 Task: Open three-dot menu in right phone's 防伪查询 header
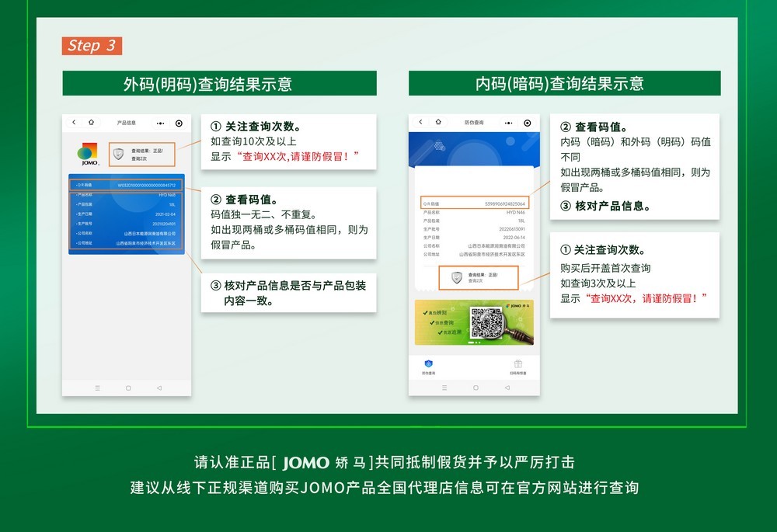click(x=507, y=123)
